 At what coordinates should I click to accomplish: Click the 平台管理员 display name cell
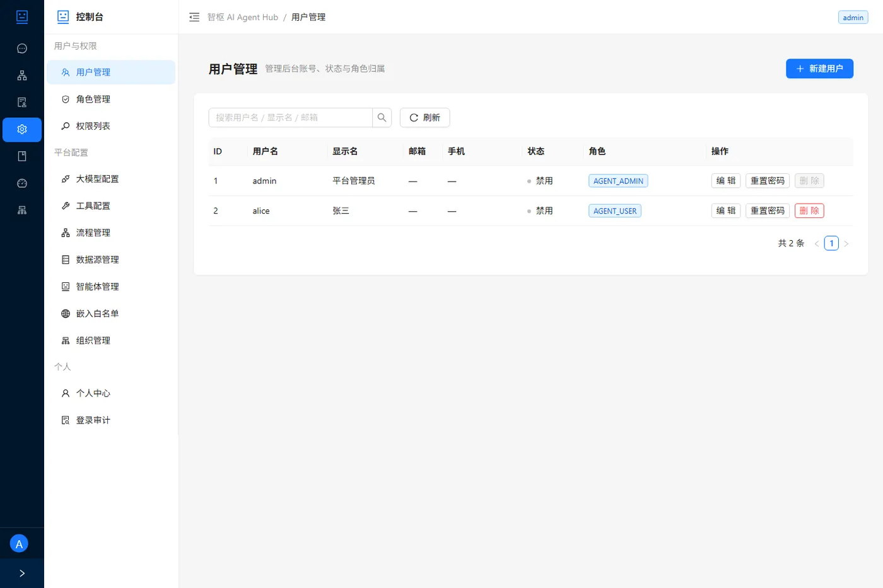click(x=354, y=181)
